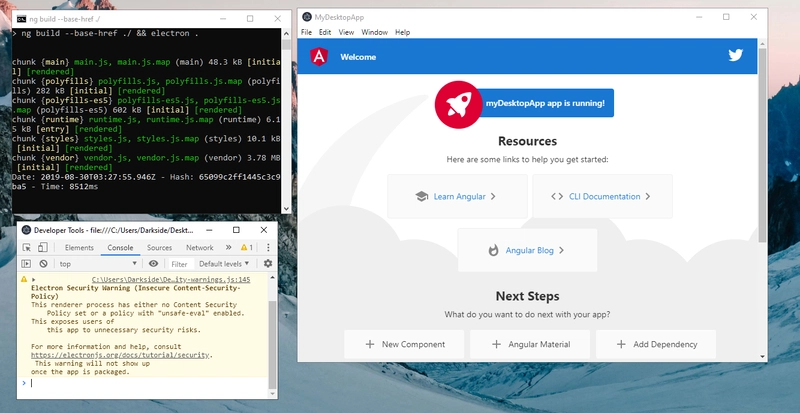Open the security-warnings.js:145 source link
The image size is (800, 413).
[x=171, y=279]
